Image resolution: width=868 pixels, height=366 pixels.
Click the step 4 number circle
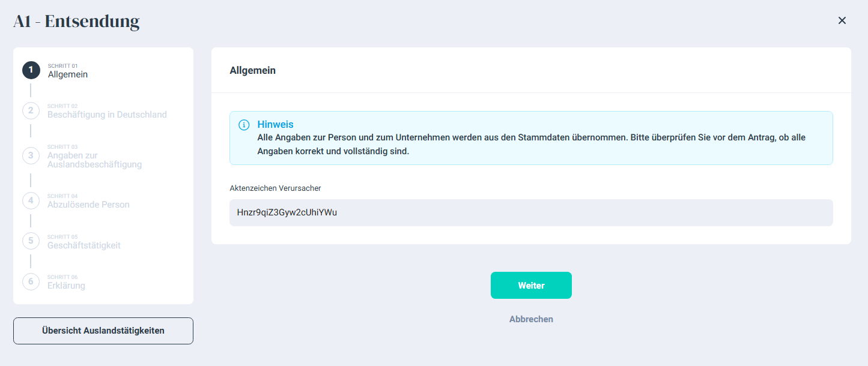[31, 200]
